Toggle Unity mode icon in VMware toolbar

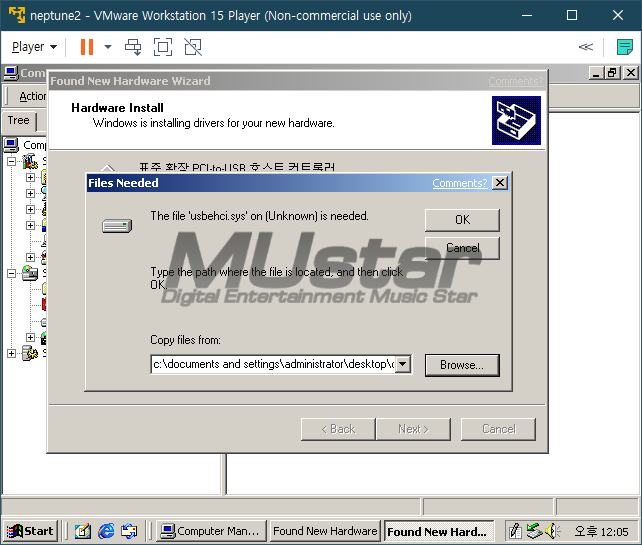click(x=193, y=47)
